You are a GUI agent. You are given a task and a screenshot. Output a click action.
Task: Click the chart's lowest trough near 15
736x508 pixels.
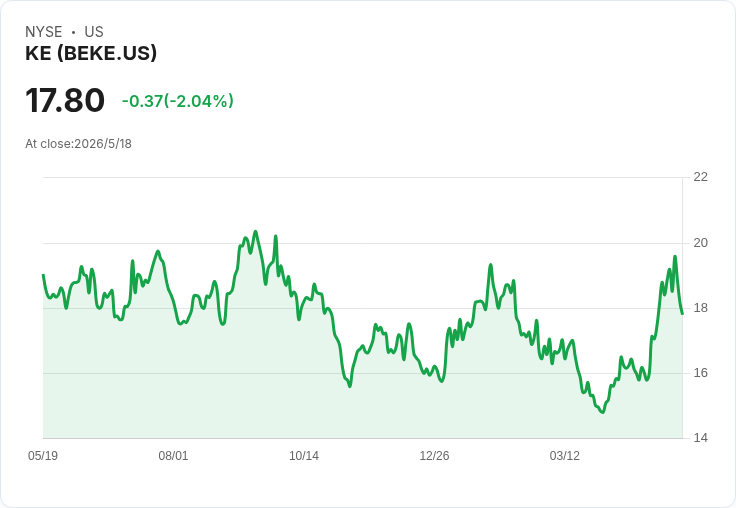603,412
